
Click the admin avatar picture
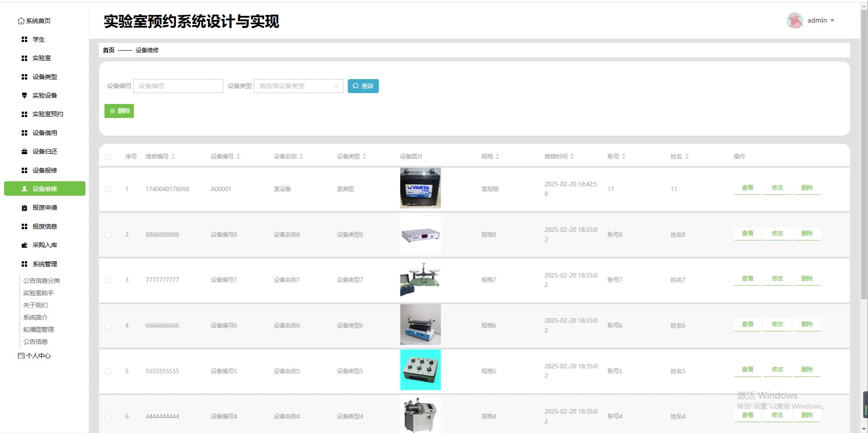pos(794,20)
